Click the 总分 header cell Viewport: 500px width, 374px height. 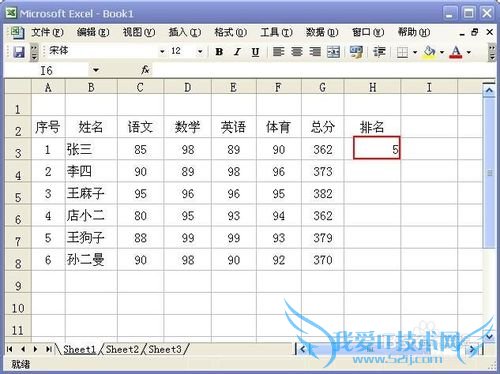tap(323, 127)
